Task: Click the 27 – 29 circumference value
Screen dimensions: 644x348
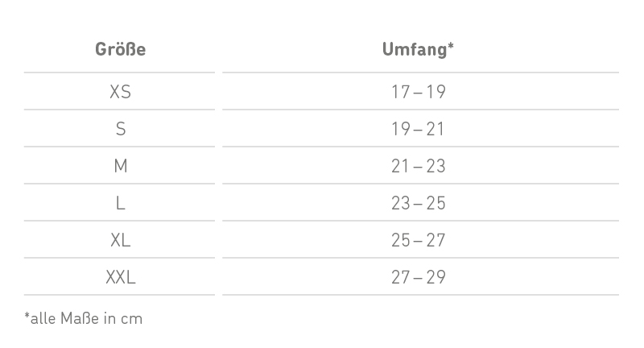Action: pyautogui.click(x=419, y=277)
